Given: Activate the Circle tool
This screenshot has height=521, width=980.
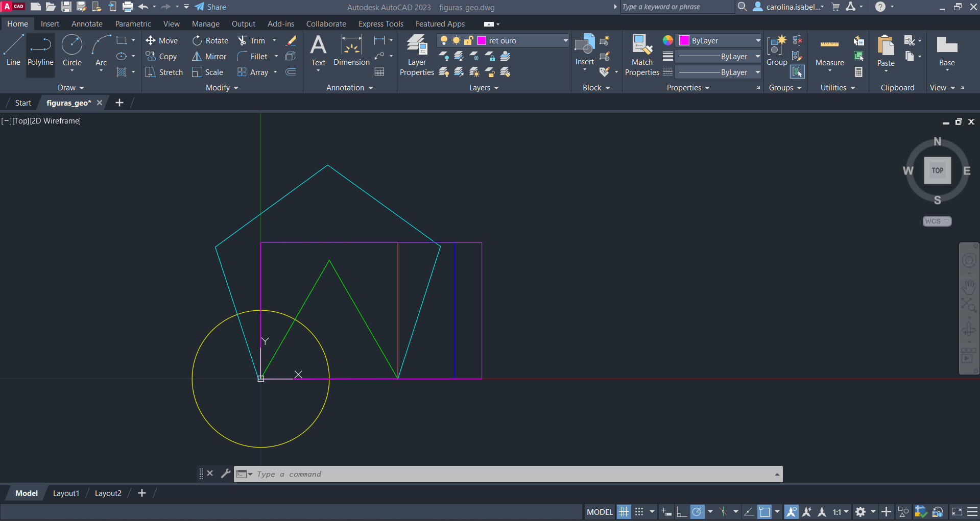Looking at the screenshot, I should point(72,51).
